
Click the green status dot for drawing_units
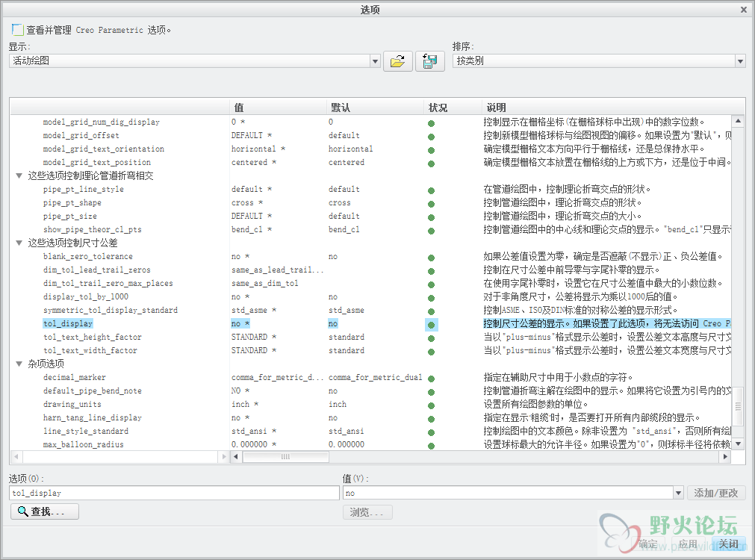click(432, 406)
